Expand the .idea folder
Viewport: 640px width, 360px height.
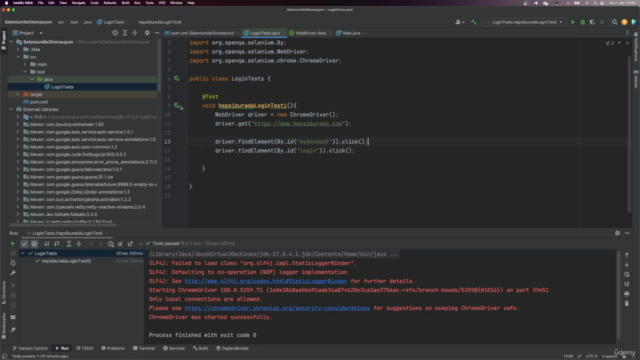[x=18, y=49]
